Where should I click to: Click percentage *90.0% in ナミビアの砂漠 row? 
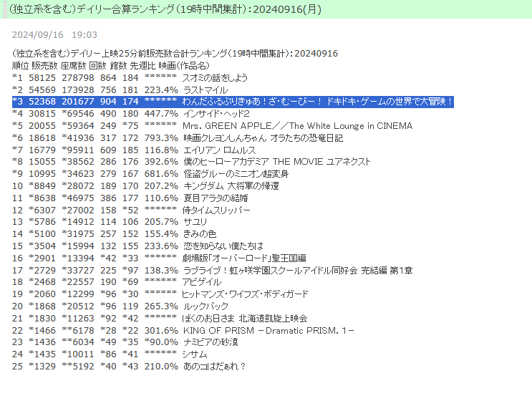pyautogui.click(x=161, y=342)
